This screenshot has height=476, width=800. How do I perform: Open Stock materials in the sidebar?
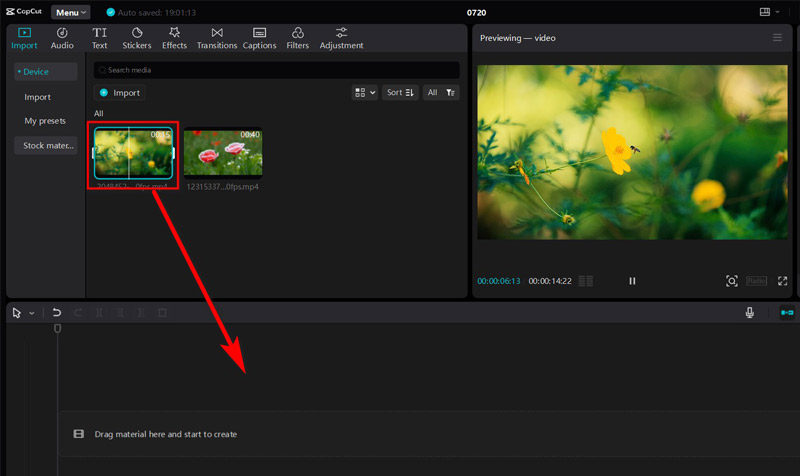pos(45,145)
